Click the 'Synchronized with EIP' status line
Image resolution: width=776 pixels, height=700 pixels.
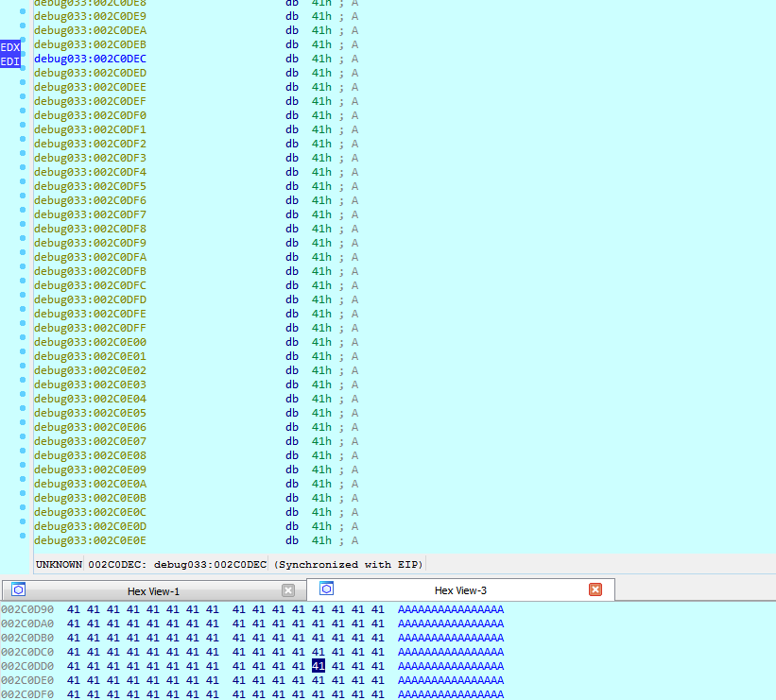230,564
